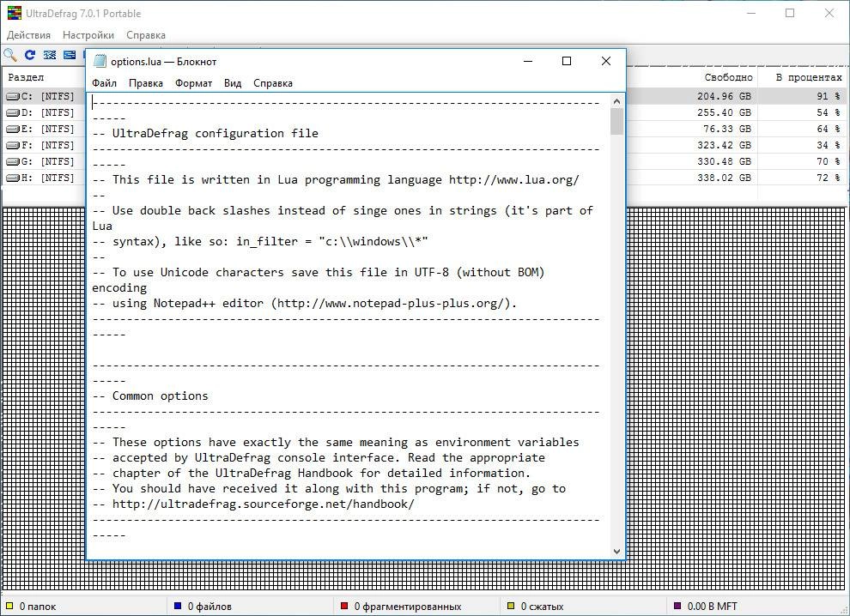The height and width of the screenshot is (616, 850).
Task: Sort by В процентах column header
Action: [809, 77]
